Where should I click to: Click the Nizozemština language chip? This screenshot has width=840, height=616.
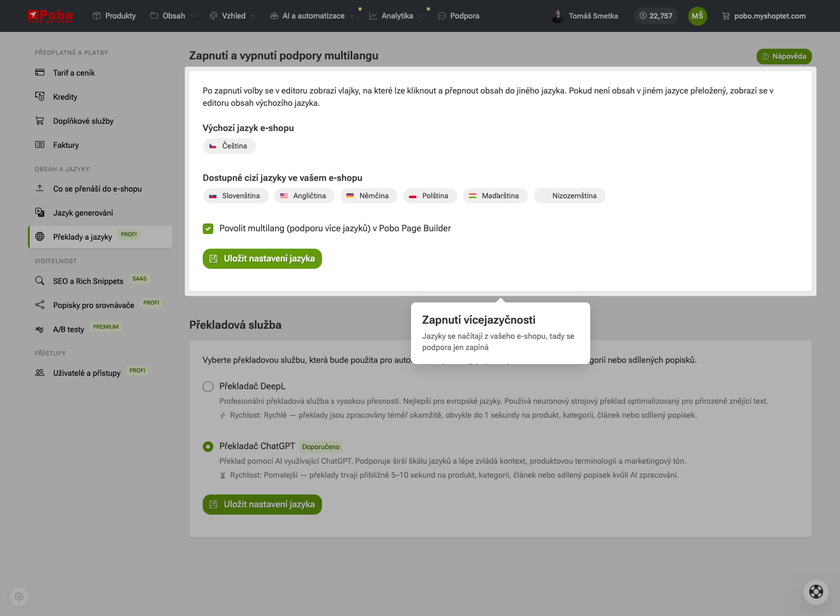(x=570, y=196)
